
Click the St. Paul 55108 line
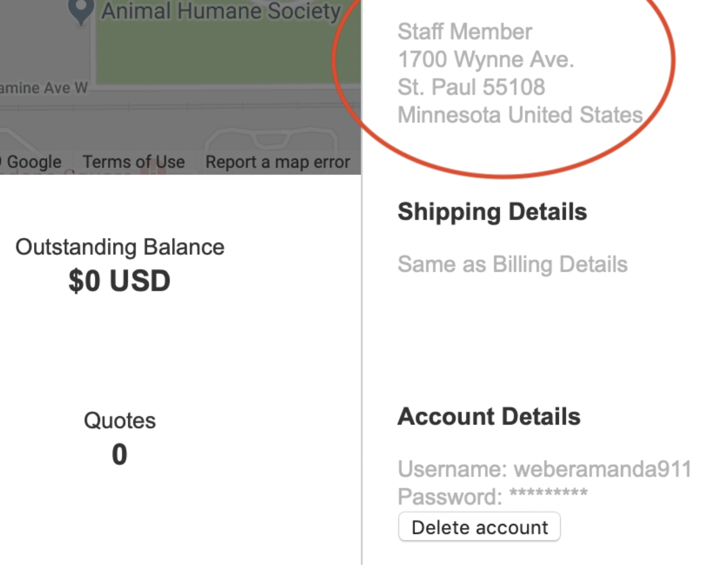471,87
